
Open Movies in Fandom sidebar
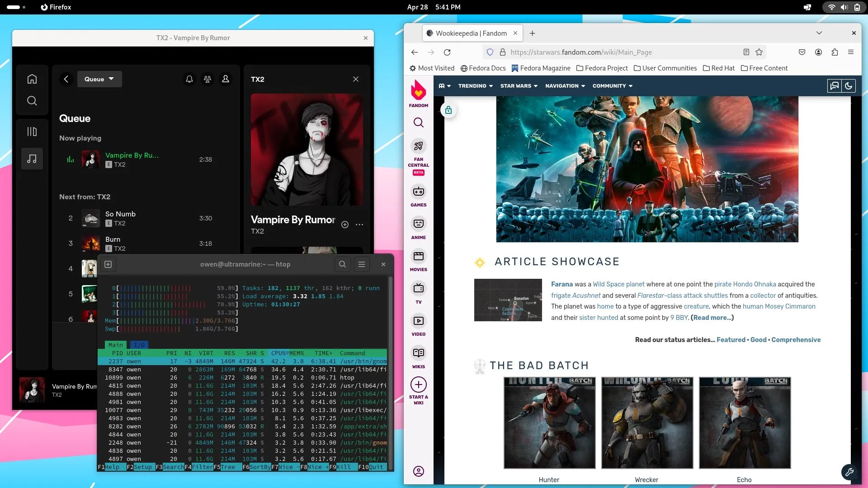tap(419, 261)
